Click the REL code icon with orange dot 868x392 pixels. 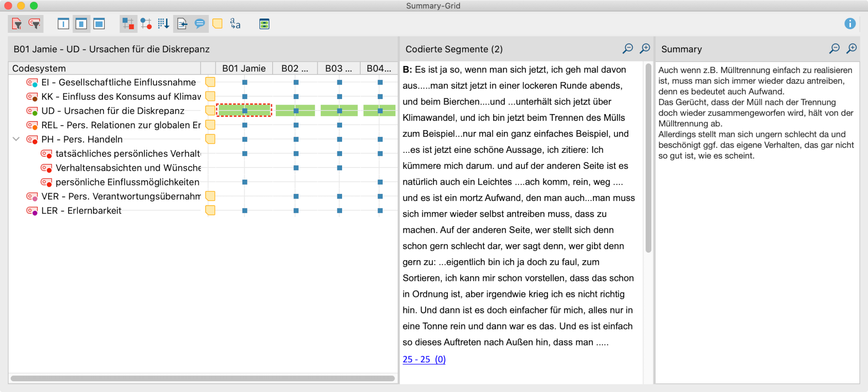pyautogui.click(x=32, y=125)
